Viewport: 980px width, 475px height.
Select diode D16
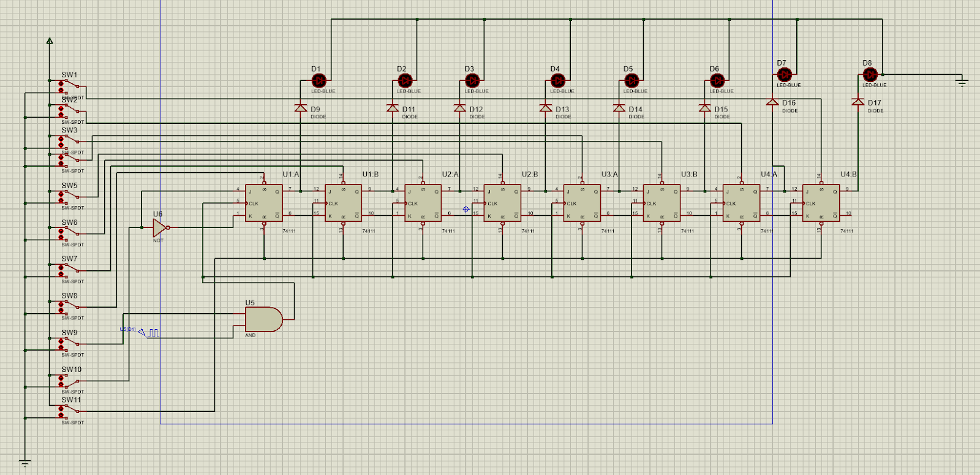[772, 102]
